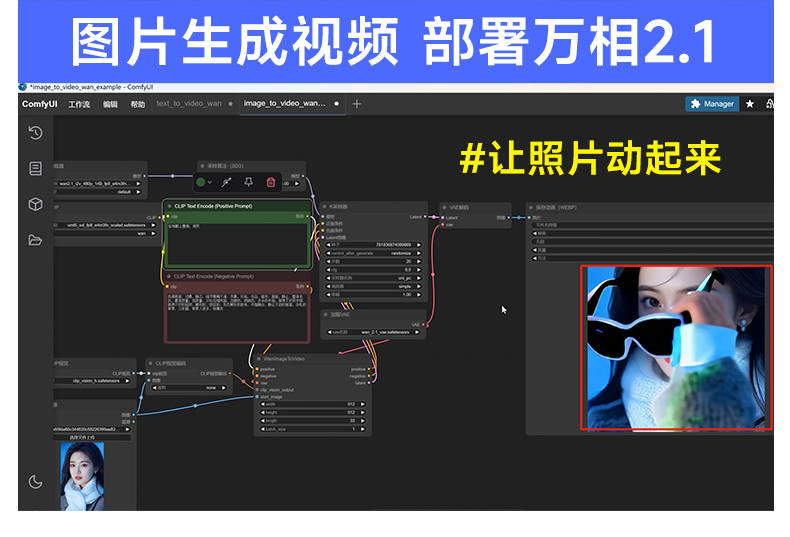Collapse the WanImageToVideo node via its dot
Screen dimensions: 790x537
pyautogui.click(x=258, y=359)
